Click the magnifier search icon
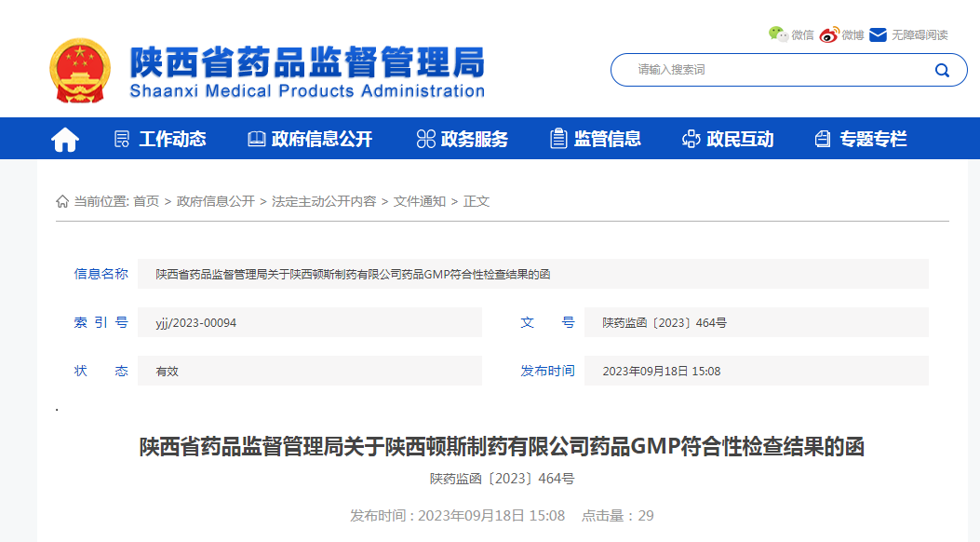The width and height of the screenshot is (980, 542). 942,70
